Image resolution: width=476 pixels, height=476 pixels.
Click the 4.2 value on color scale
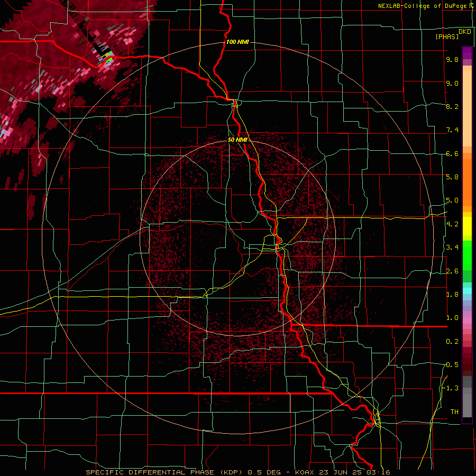click(x=452, y=224)
